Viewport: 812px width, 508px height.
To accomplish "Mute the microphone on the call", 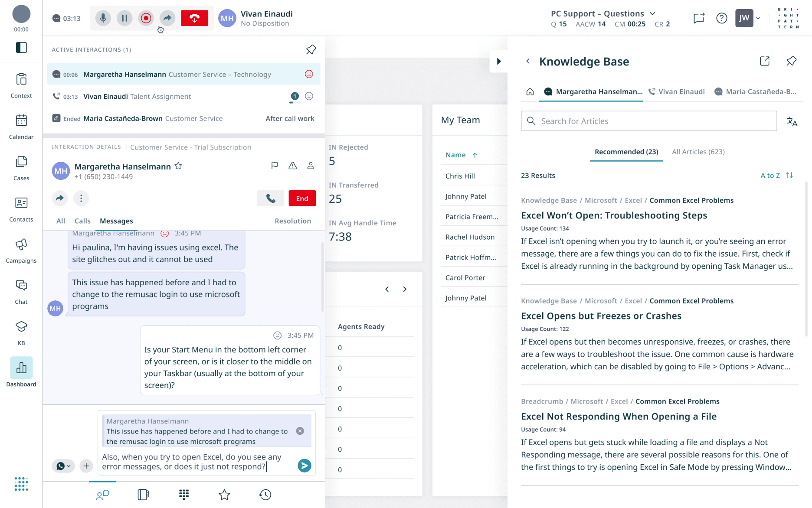I will tap(103, 18).
